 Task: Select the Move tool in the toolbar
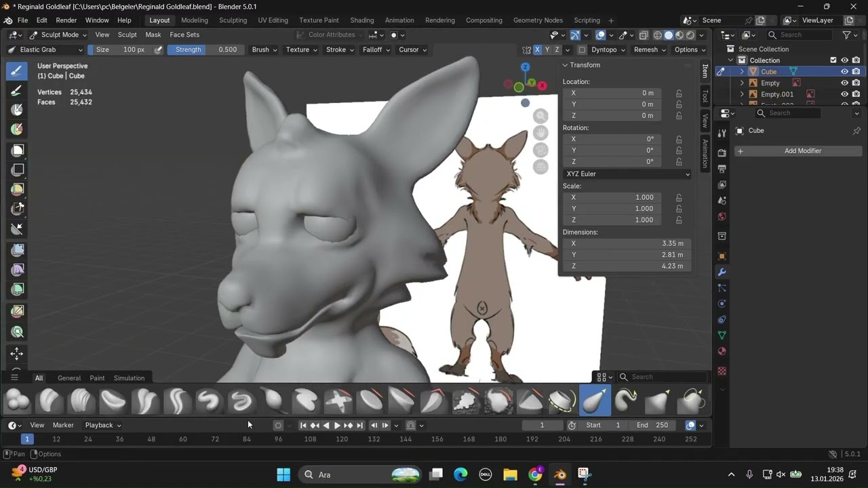(x=17, y=353)
